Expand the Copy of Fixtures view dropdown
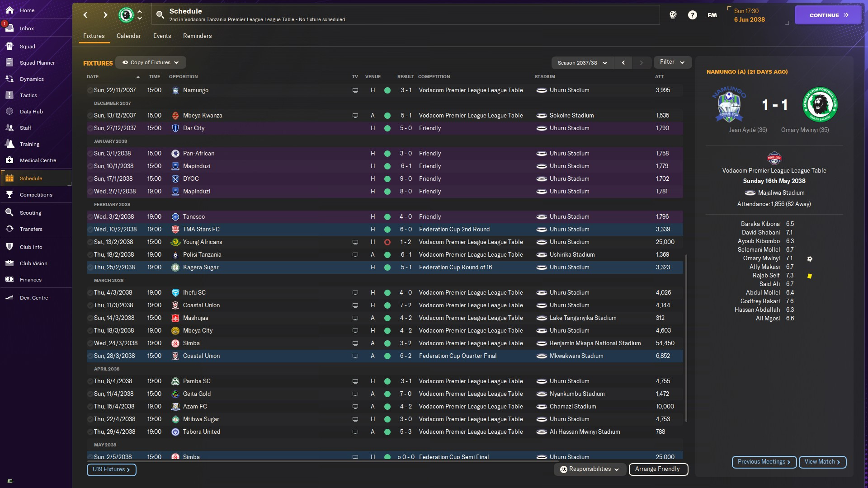 tap(151, 62)
